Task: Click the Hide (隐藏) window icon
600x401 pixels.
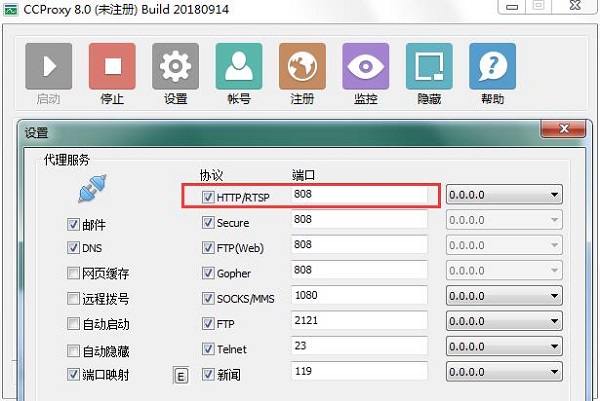Action: tap(429, 66)
